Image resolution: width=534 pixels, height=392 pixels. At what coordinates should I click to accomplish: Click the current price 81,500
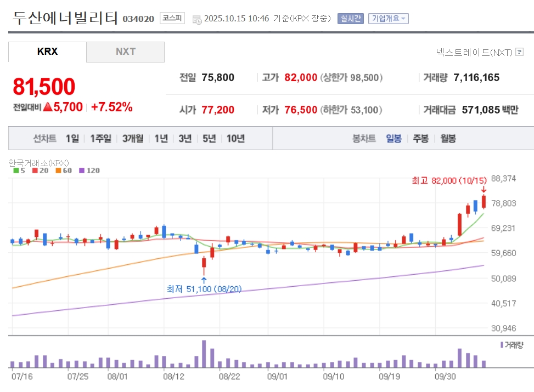tap(44, 87)
